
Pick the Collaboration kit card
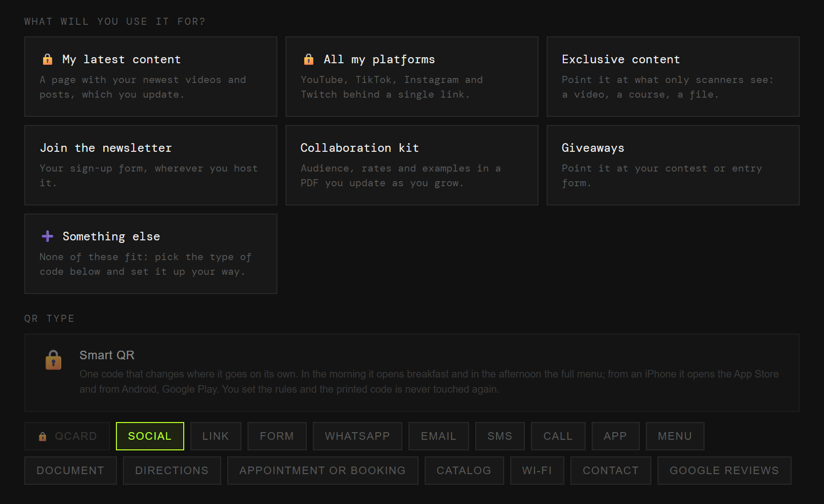click(412, 165)
